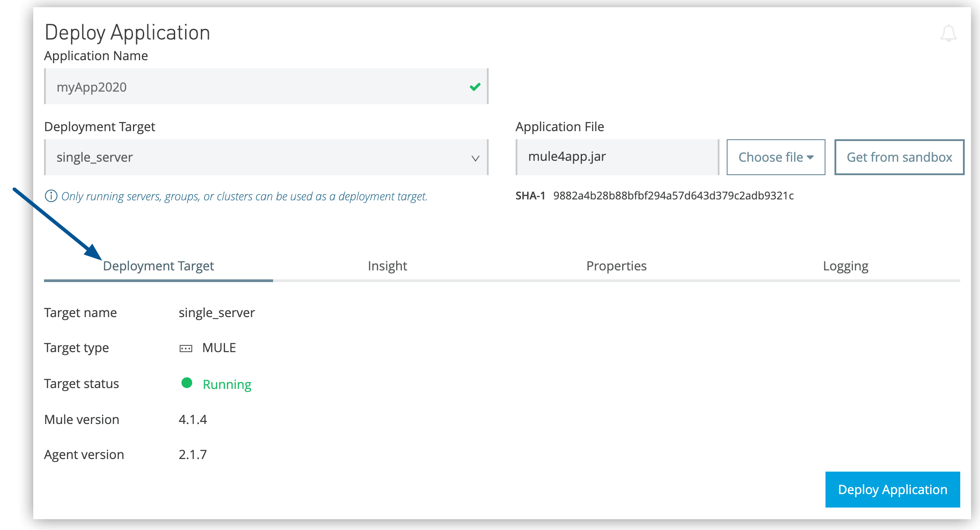Click Get from sandbox
Image resolution: width=980 pixels, height=530 pixels.
899,157
